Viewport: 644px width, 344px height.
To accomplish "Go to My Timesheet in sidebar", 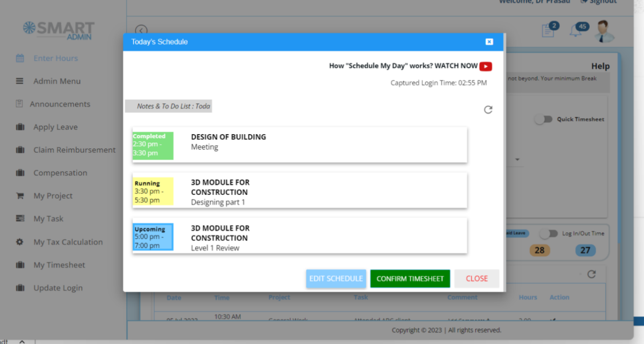I will [x=59, y=265].
